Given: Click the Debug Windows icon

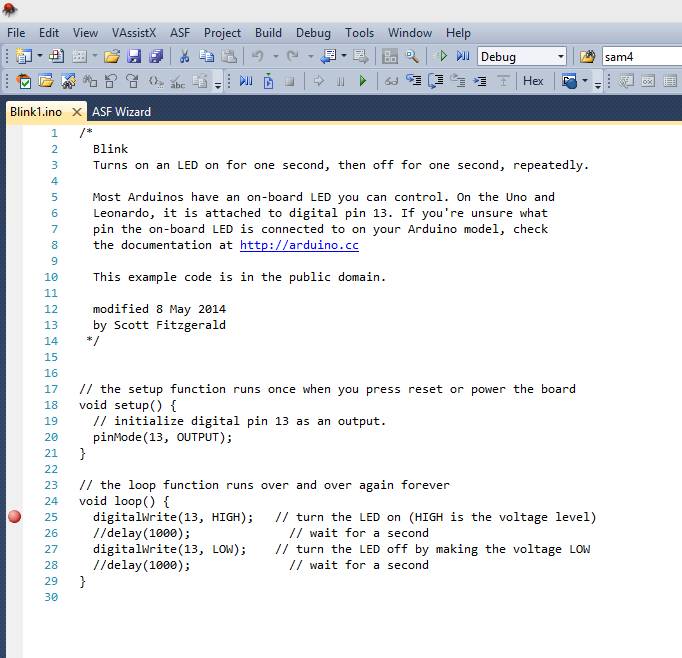Looking at the screenshot, I should (x=569, y=81).
